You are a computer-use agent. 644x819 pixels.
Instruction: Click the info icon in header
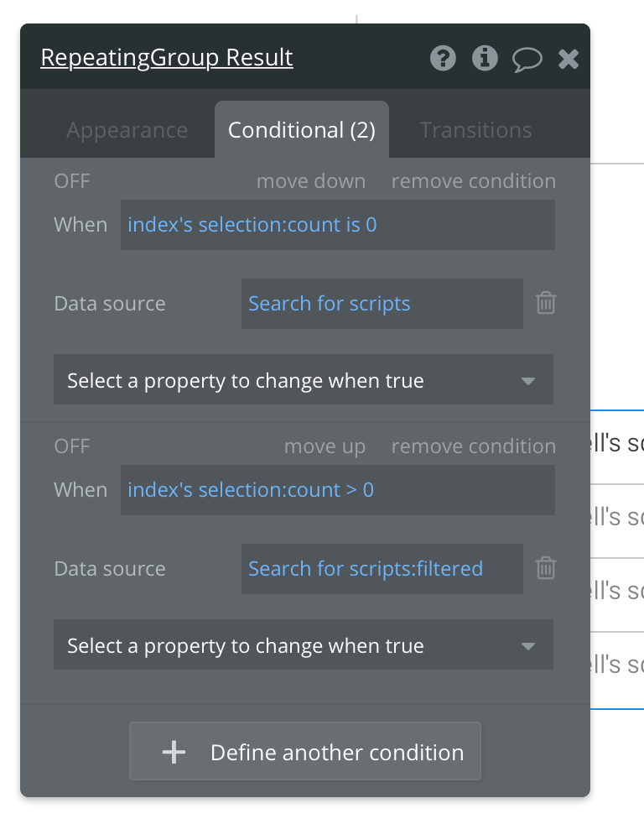[485, 58]
